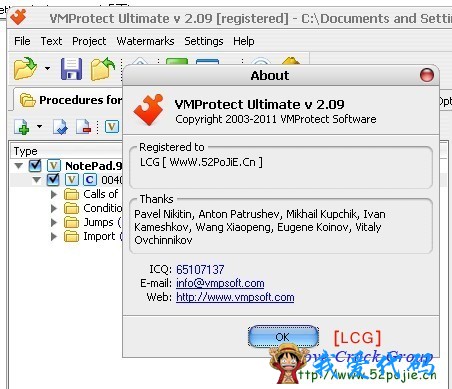The width and height of the screenshot is (452, 389).
Task: Open dropdown arrow next to add procedure
Action: (x=39, y=126)
